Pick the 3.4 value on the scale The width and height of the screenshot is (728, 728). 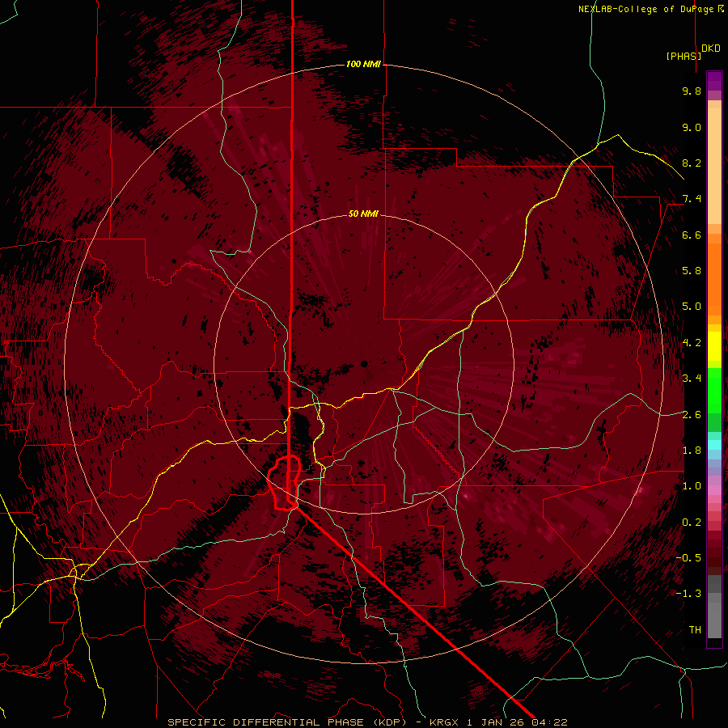(x=692, y=379)
